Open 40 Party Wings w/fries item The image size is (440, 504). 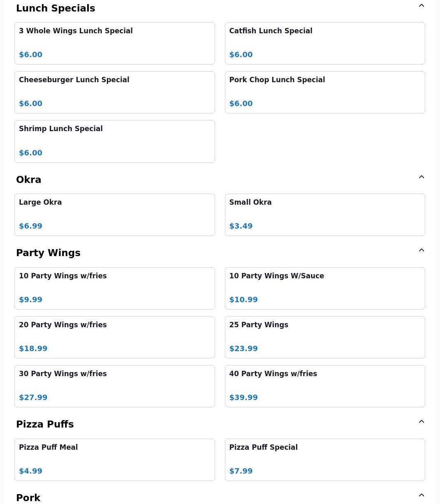pos(324,386)
